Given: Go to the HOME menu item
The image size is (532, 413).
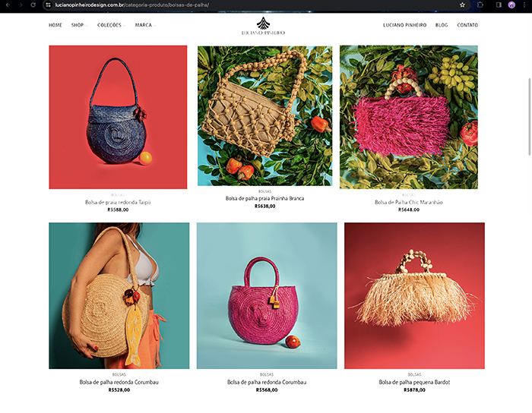Looking at the screenshot, I should [x=55, y=25].
